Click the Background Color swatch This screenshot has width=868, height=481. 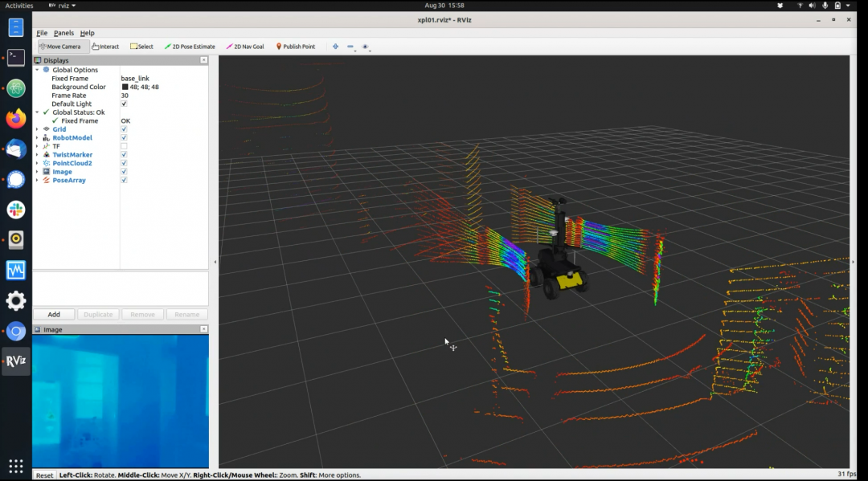click(x=125, y=87)
